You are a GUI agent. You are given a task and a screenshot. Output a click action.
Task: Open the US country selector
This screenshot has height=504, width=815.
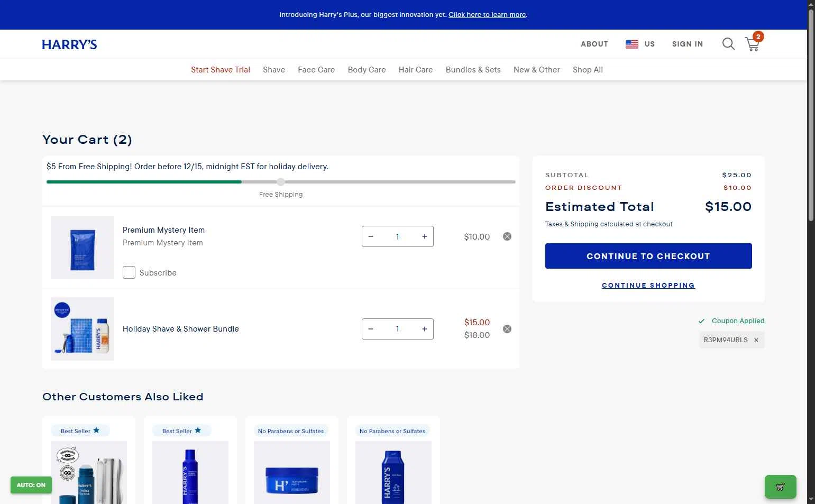640,44
